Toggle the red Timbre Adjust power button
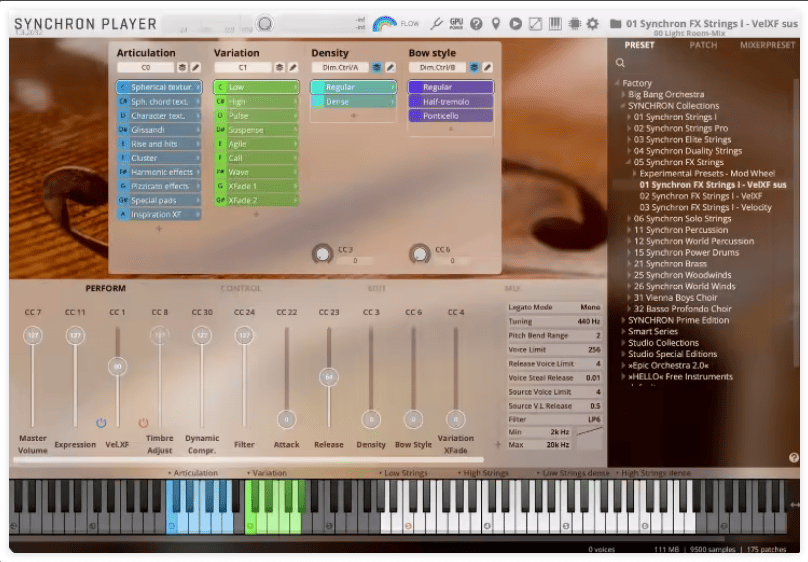 click(x=143, y=423)
